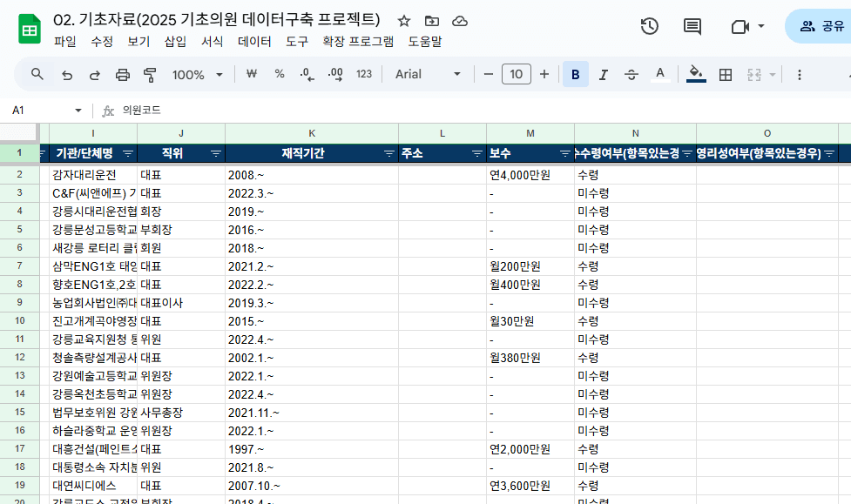851x504 pixels.
Task: Open the Arial font dropdown
Action: tap(428, 75)
